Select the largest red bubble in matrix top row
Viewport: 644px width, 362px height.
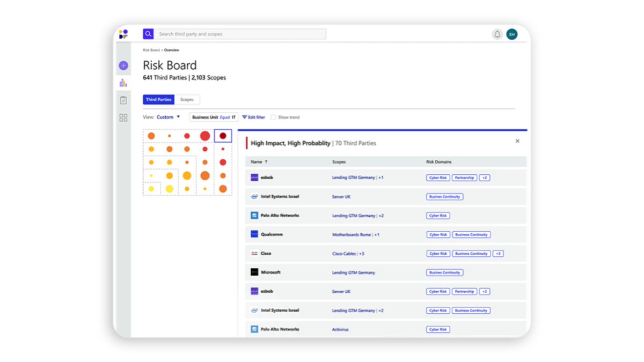click(205, 136)
